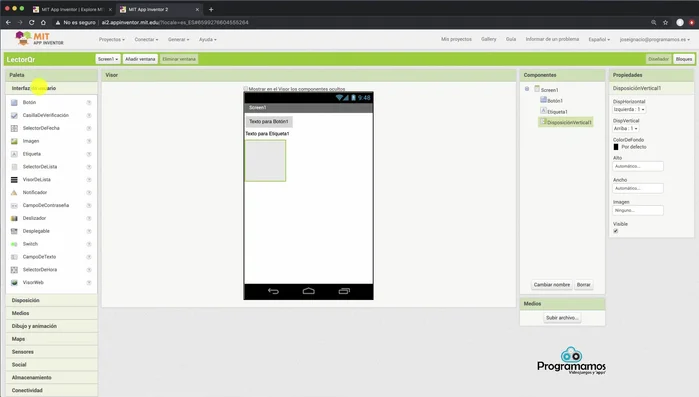Switch to the Bloques view
The image size is (699, 397).
(683, 59)
